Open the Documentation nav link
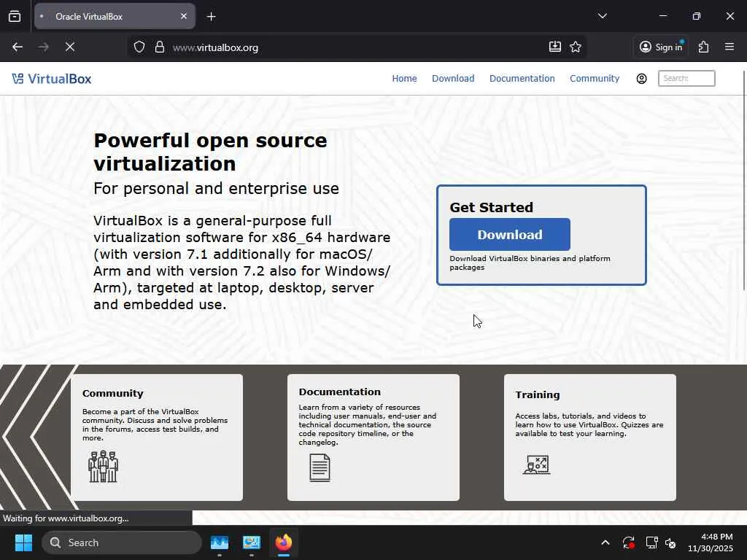The image size is (747, 560). 522,79
